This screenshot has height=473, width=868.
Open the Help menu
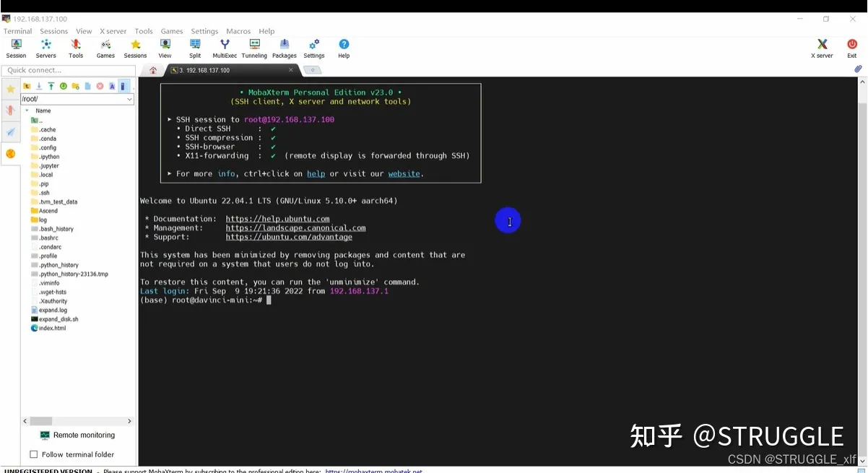(266, 31)
